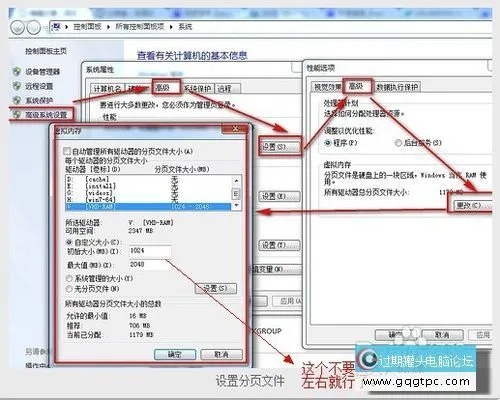Open the 设备管理器 link

point(43,72)
